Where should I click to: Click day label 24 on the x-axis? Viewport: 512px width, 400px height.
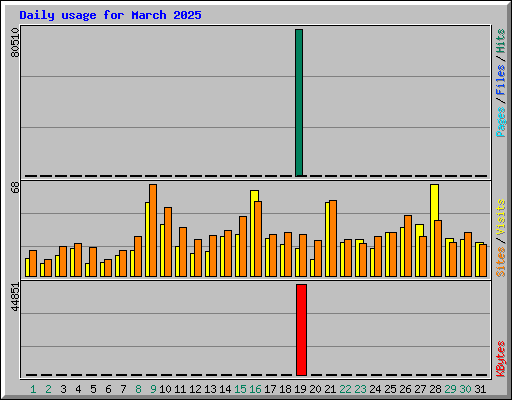[375, 389]
